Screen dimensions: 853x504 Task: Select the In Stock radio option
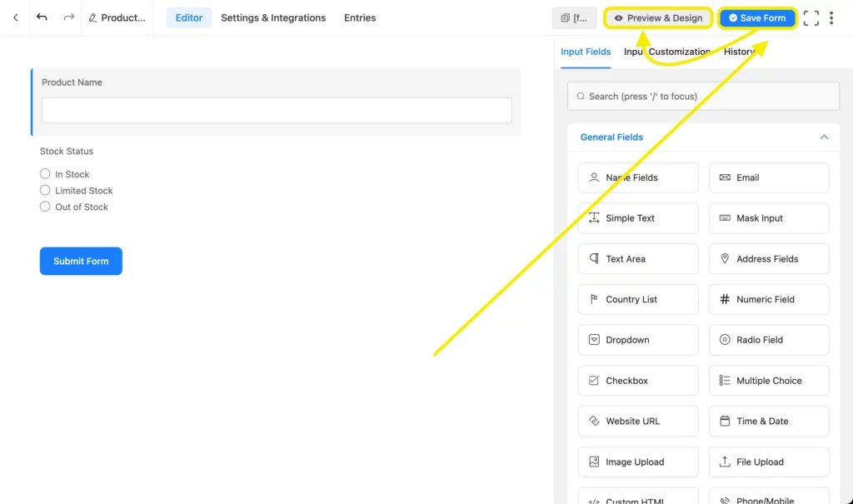point(45,174)
